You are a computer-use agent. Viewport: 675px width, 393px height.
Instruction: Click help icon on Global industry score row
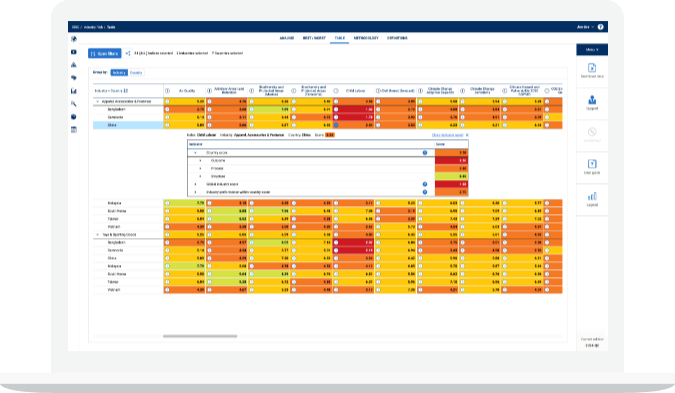pyautogui.click(x=425, y=184)
